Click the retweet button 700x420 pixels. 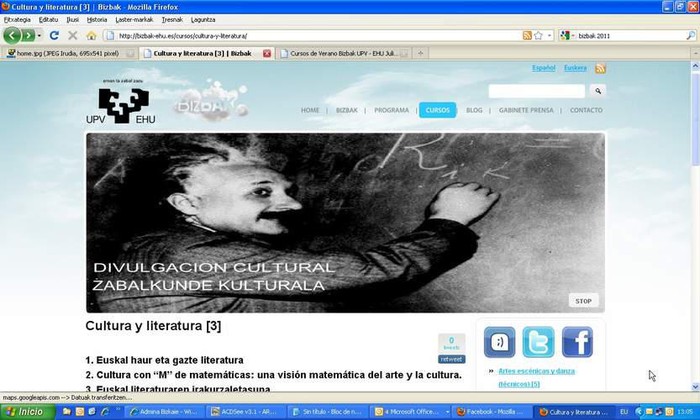click(x=451, y=359)
